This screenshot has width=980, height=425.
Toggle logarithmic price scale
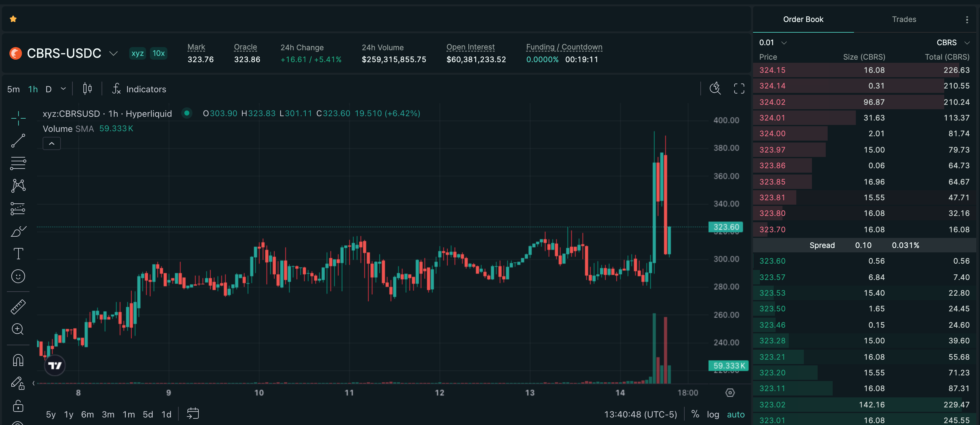click(713, 414)
